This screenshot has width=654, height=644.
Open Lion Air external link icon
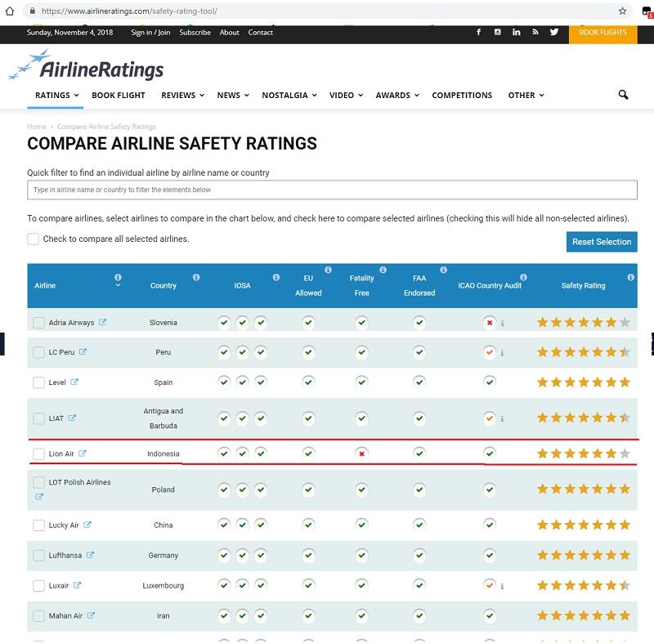(82, 454)
